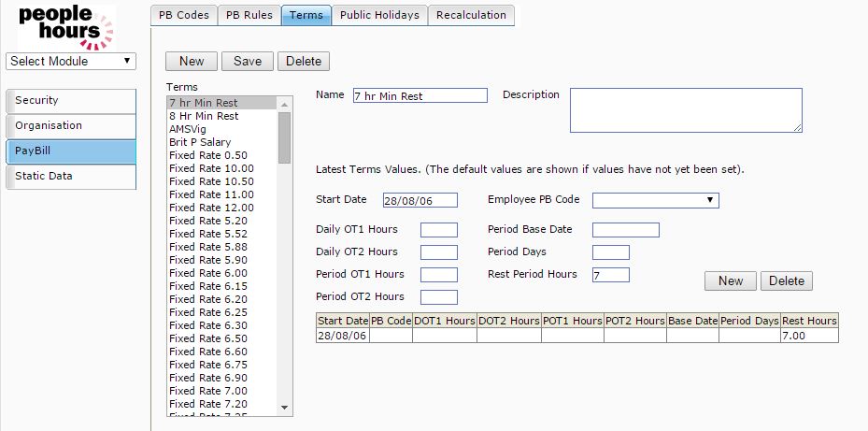The image size is (868, 431).
Task: Select the AMSVig term in the list
Action: pos(187,129)
